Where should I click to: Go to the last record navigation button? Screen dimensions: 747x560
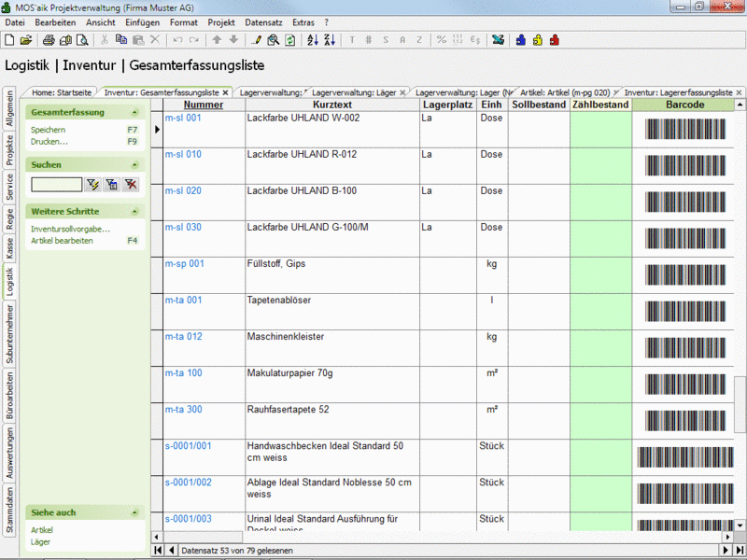click(x=740, y=550)
